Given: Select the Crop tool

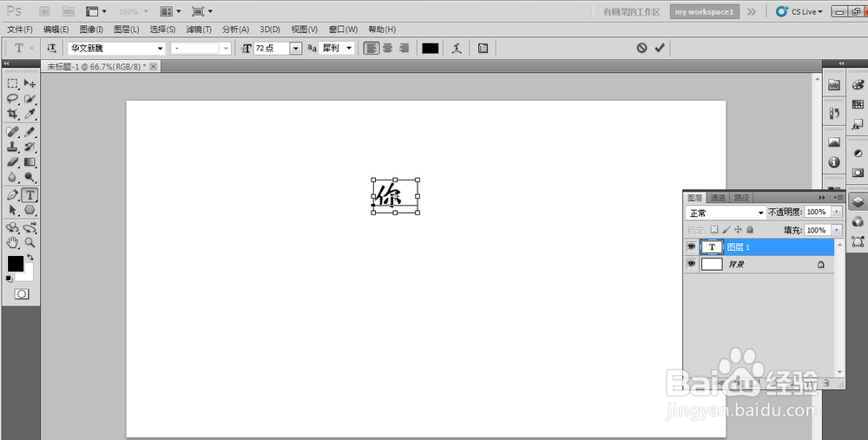Looking at the screenshot, I should click(x=13, y=114).
